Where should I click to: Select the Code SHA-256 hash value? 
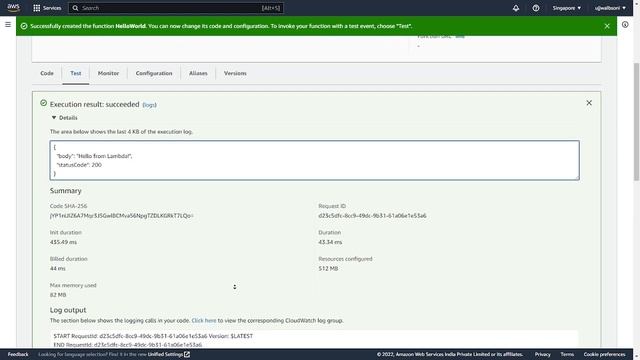pyautogui.click(x=122, y=216)
